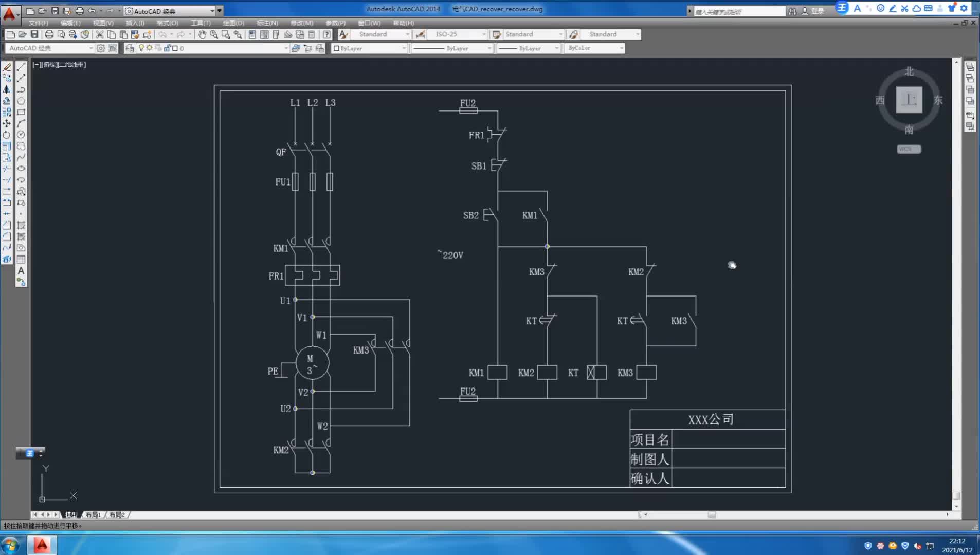The height and width of the screenshot is (555, 980).
Task: Toggle layer lock padlock icon
Action: [167, 48]
